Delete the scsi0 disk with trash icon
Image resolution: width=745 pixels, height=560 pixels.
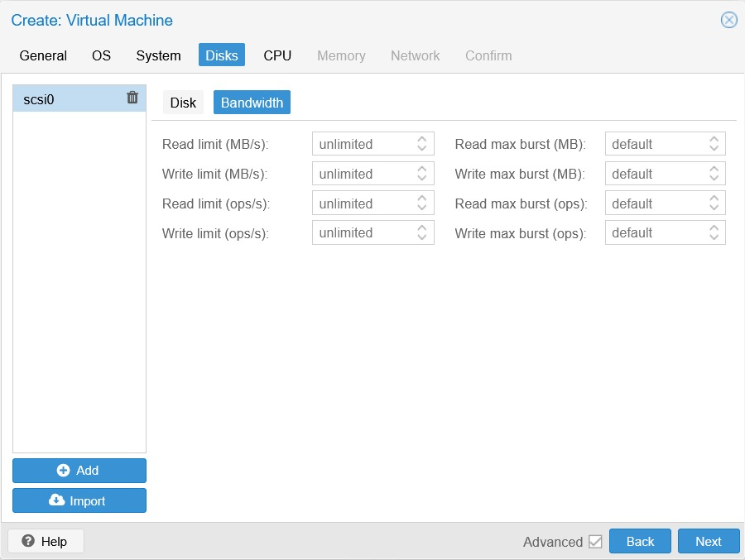click(132, 98)
